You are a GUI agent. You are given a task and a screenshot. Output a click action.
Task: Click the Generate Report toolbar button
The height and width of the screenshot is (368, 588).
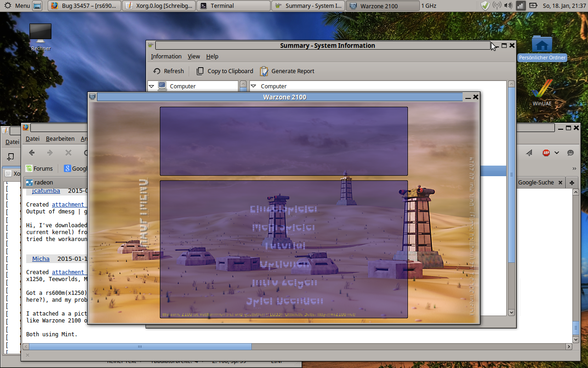287,71
